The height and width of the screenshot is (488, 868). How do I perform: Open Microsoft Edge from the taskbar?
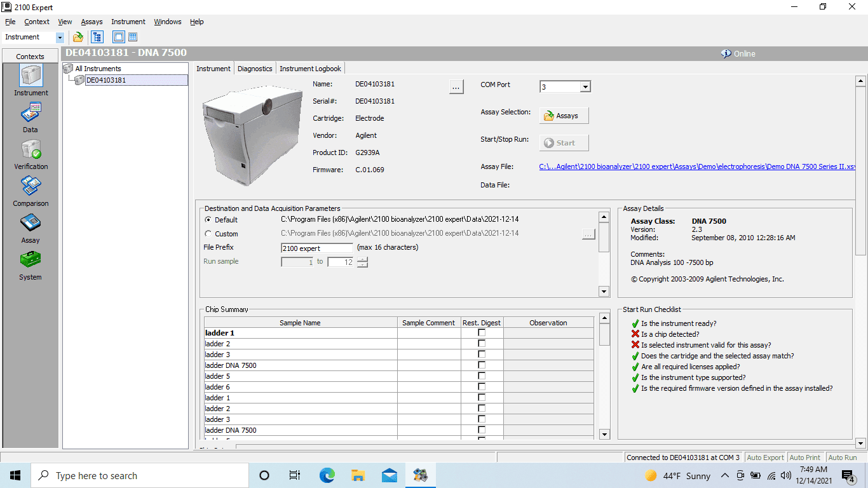(327, 475)
